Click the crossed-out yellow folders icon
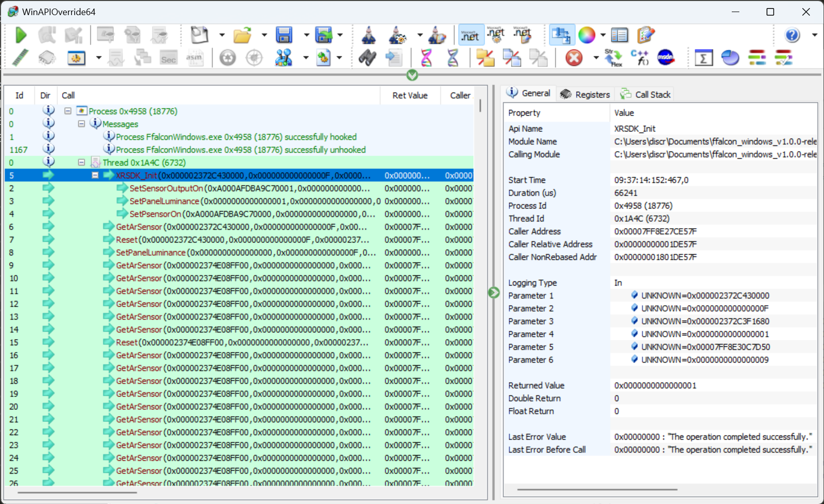 pos(485,58)
